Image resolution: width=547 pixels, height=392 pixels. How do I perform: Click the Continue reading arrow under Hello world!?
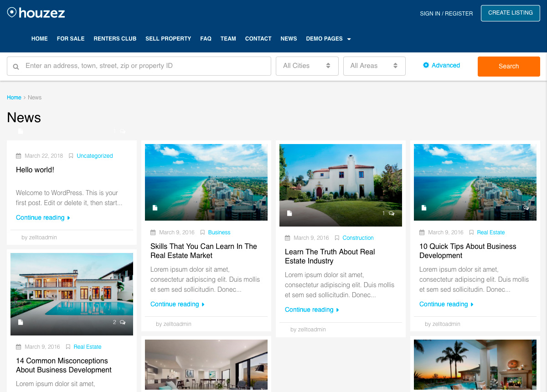[69, 218]
